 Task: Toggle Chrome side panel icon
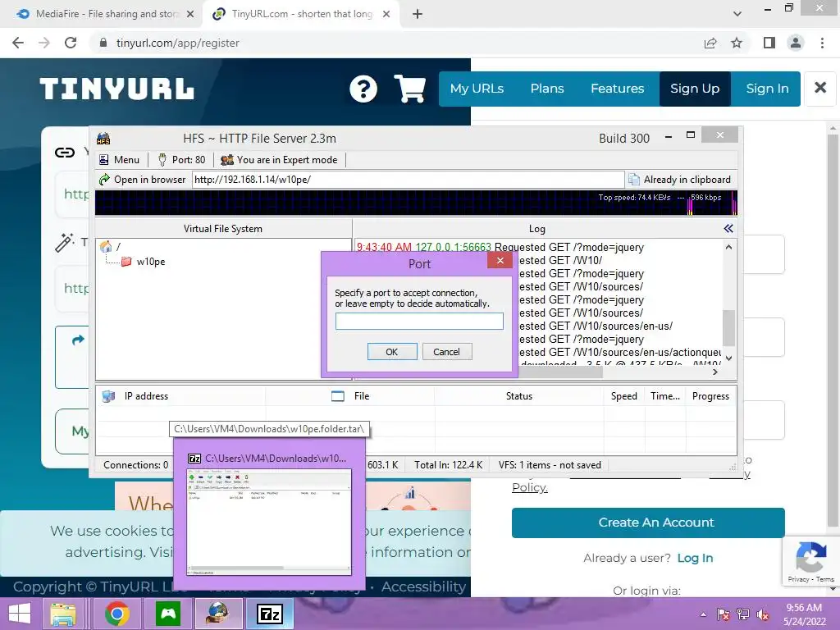point(769,43)
